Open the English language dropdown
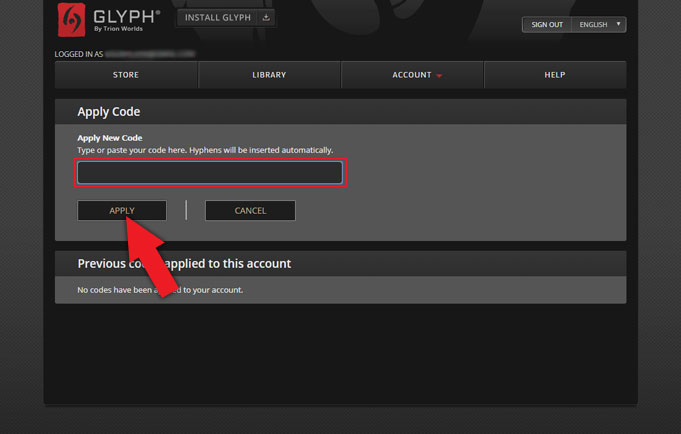 coord(598,24)
